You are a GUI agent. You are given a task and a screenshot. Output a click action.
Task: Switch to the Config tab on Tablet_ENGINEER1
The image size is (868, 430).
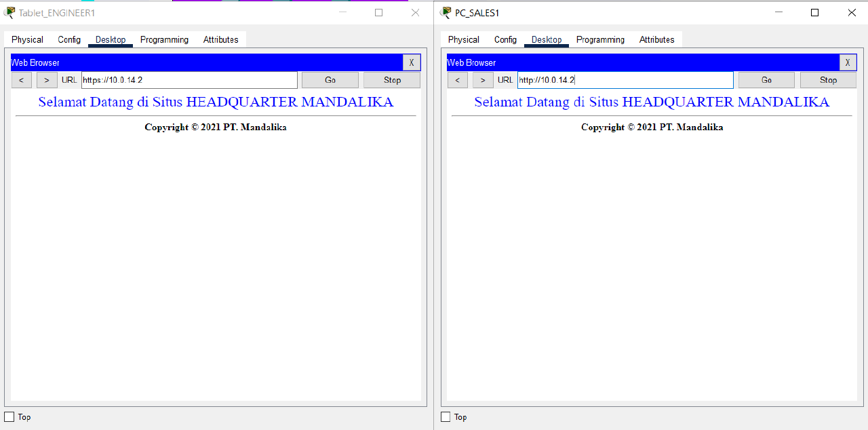click(68, 39)
